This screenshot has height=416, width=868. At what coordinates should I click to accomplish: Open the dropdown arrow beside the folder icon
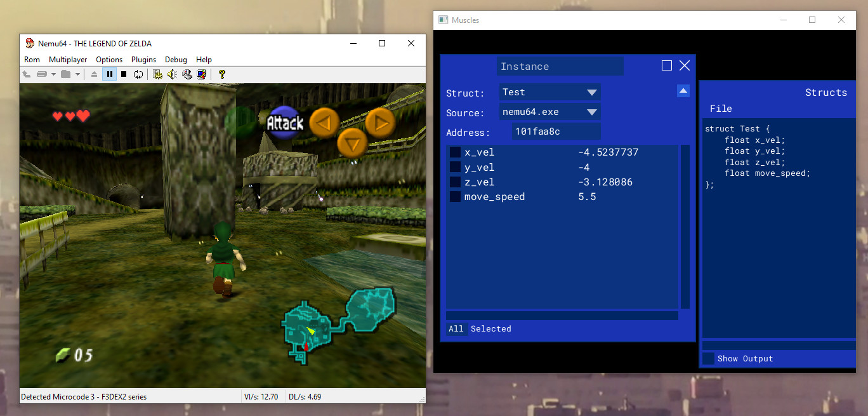[x=77, y=74]
